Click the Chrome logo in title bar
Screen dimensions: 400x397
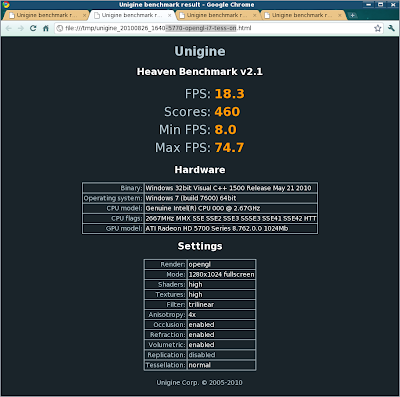coord(6,5)
